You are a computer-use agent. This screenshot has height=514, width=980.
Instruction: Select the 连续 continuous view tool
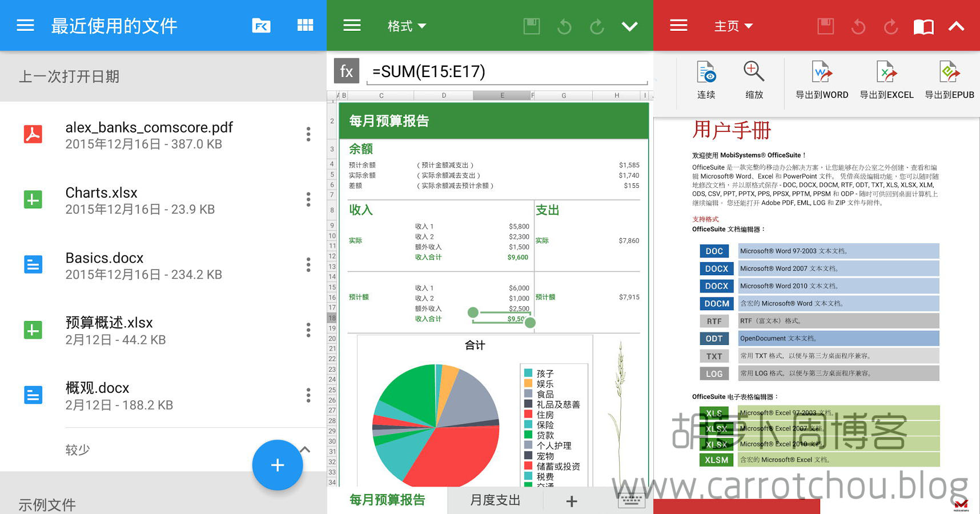coord(706,80)
